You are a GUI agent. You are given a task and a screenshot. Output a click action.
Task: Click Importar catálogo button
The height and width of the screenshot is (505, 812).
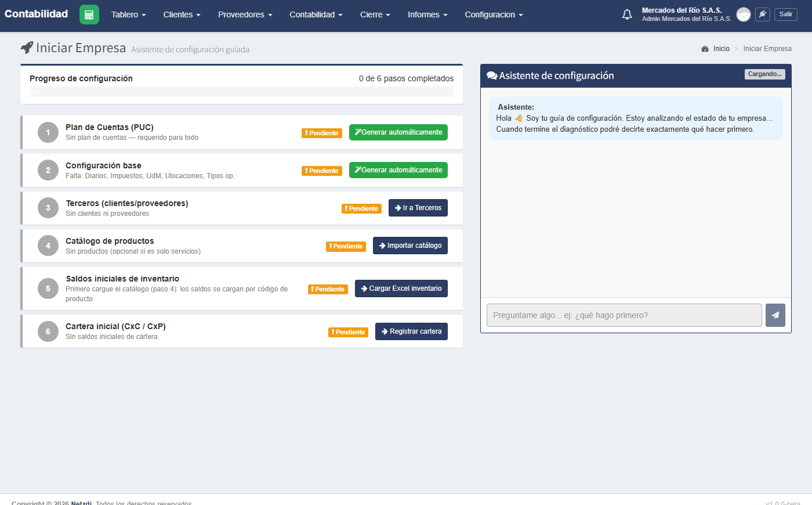click(x=410, y=246)
